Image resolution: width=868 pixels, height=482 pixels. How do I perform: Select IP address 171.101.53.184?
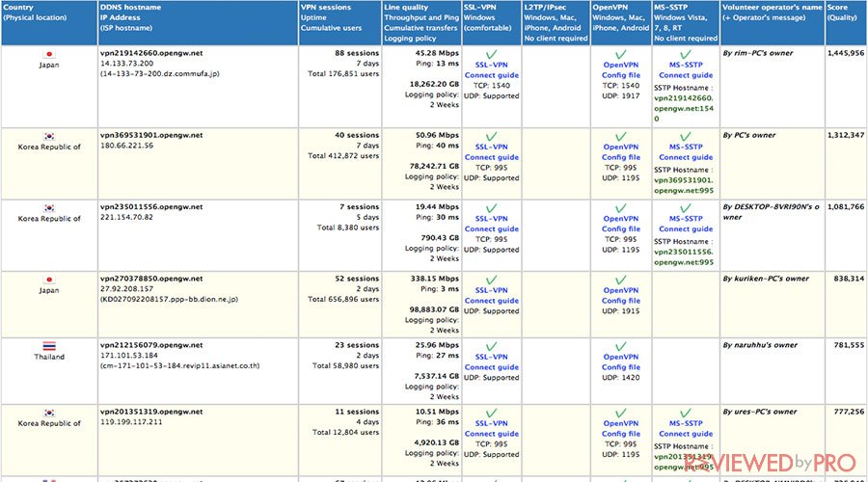point(129,356)
